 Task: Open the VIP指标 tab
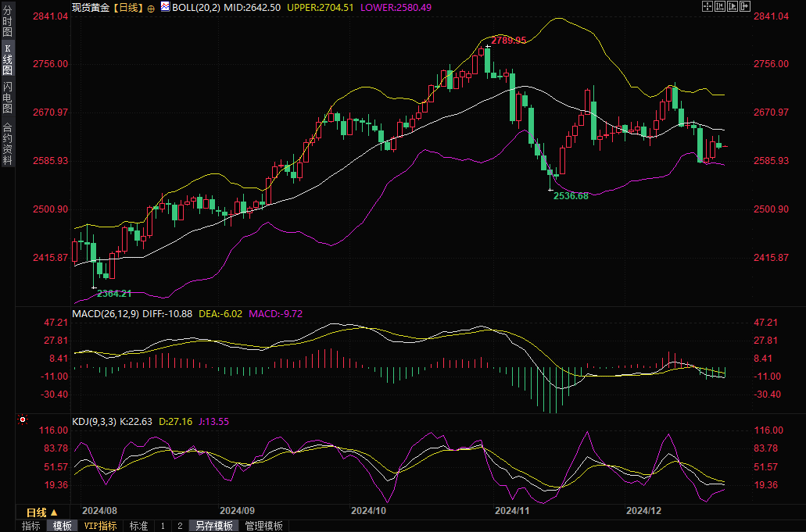[100, 526]
